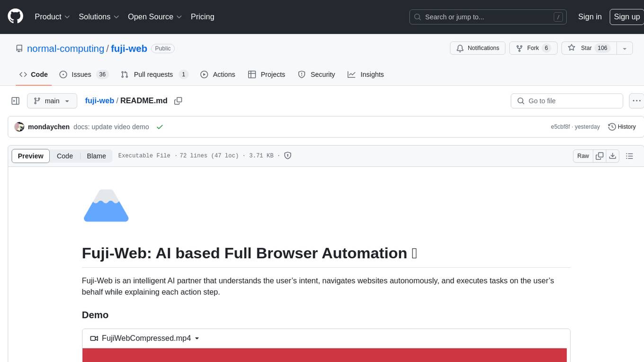The width and height of the screenshot is (644, 362).
Task: Switch to the Code tab
Action: (34, 74)
